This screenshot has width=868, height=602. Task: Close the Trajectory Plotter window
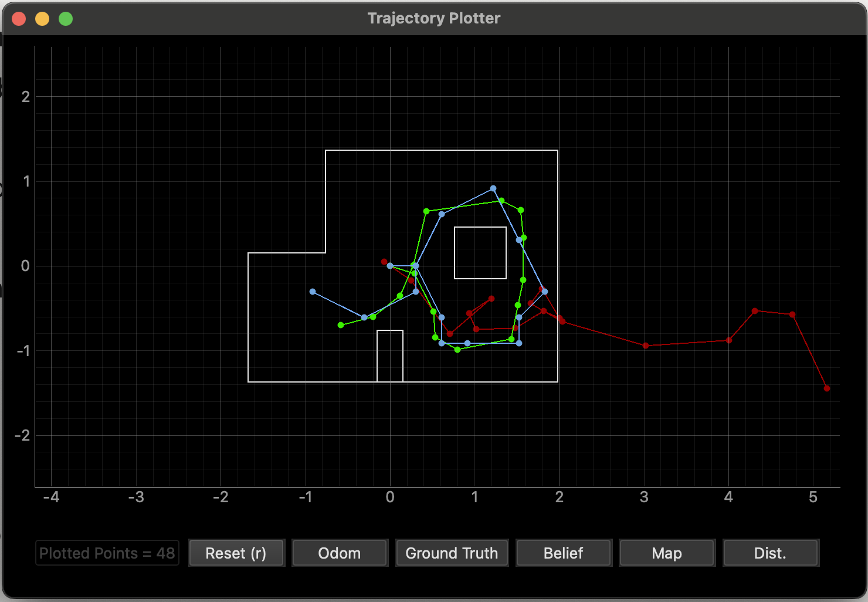pyautogui.click(x=19, y=19)
